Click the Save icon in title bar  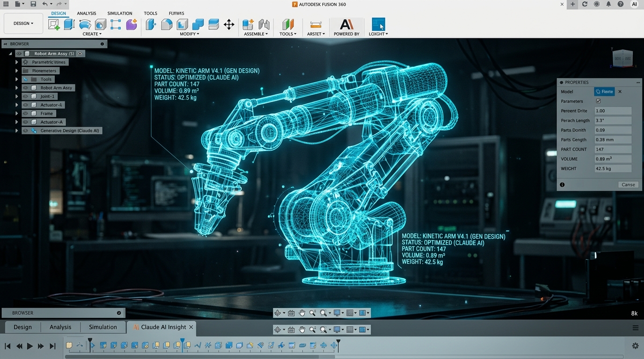pyautogui.click(x=33, y=4)
